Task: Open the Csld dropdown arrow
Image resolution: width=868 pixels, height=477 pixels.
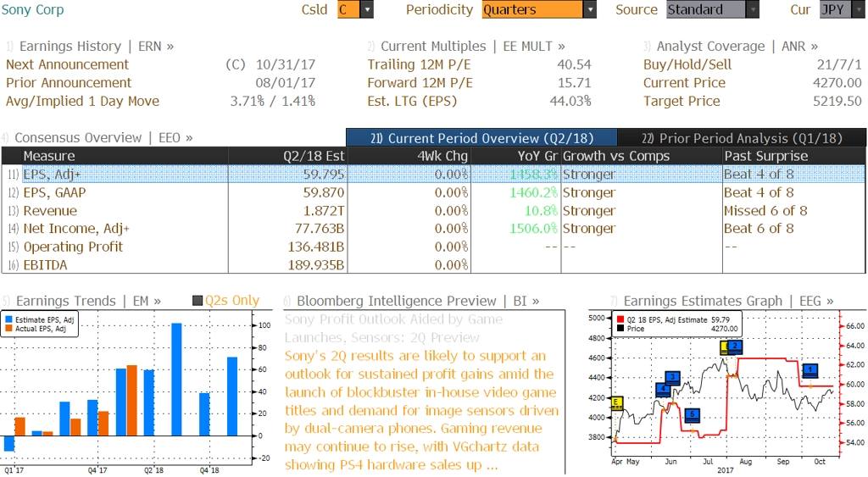Action: point(366,9)
